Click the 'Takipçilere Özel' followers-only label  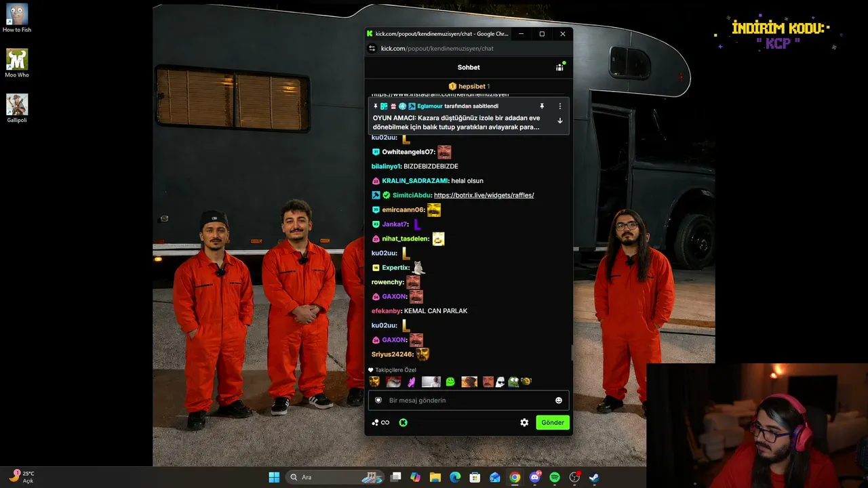tap(395, 370)
